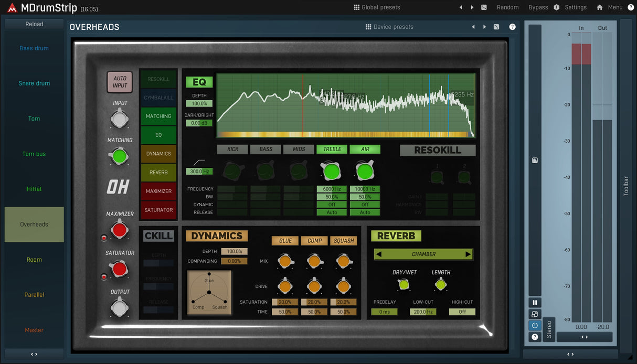Click the power icon in the meter panel

tap(535, 325)
